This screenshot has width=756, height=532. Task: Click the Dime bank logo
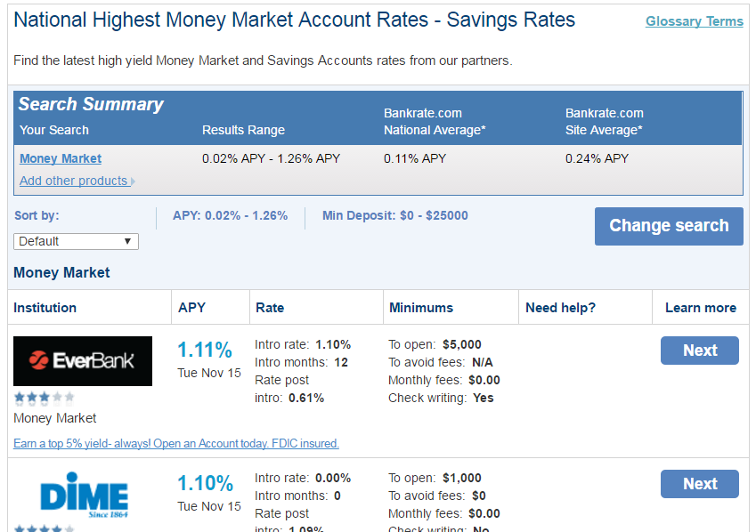click(84, 495)
